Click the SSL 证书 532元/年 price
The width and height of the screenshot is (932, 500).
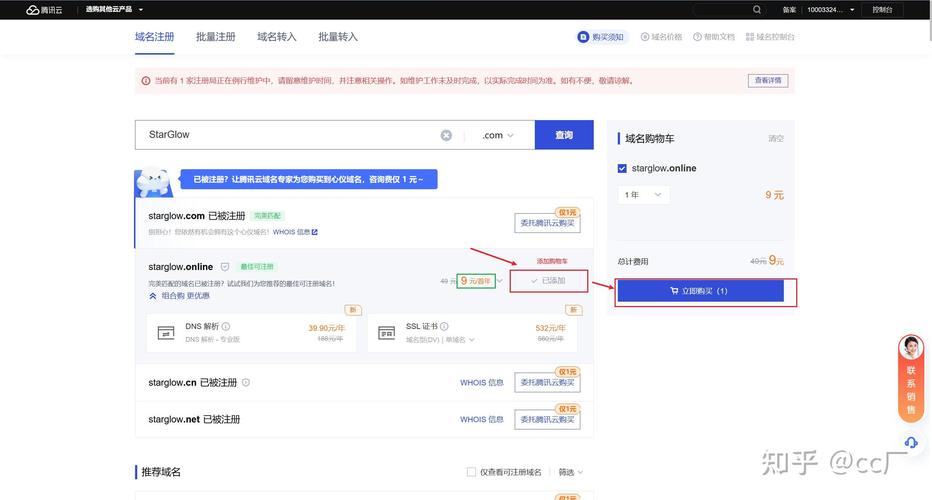coord(550,328)
